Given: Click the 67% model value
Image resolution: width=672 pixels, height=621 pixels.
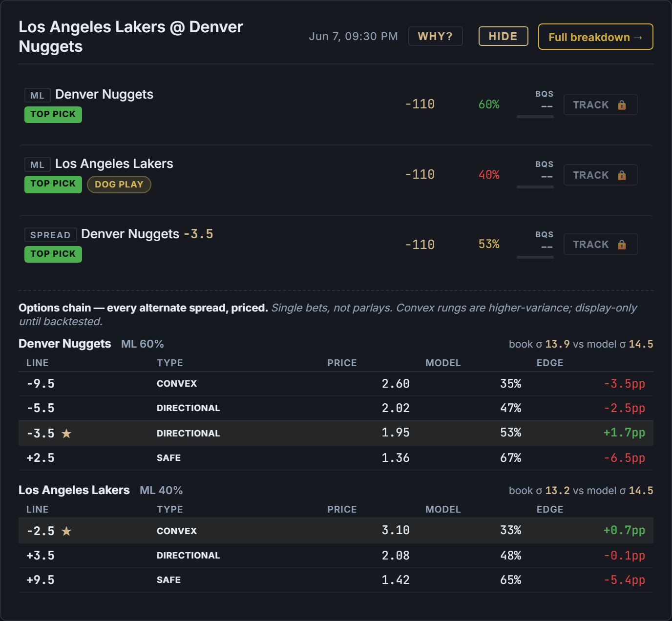Looking at the screenshot, I should [511, 458].
